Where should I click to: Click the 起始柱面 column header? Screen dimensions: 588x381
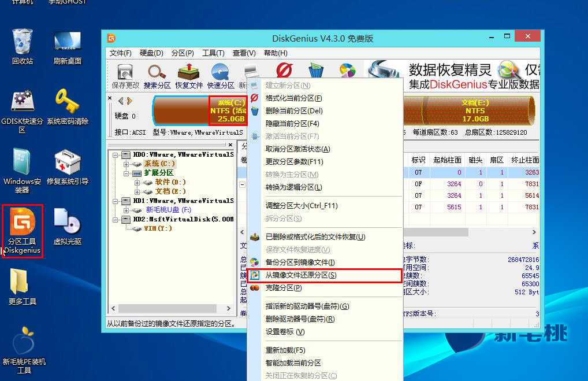pos(447,160)
